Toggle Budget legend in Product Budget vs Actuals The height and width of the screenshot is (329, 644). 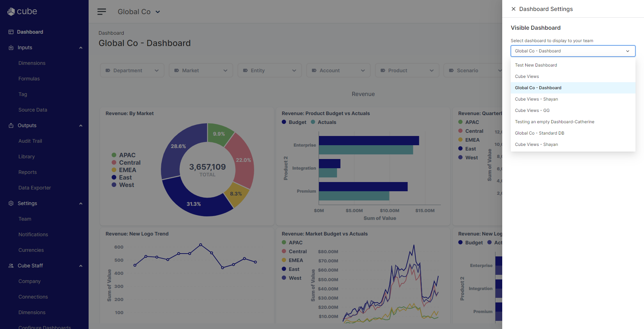click(x=294, y=122)
